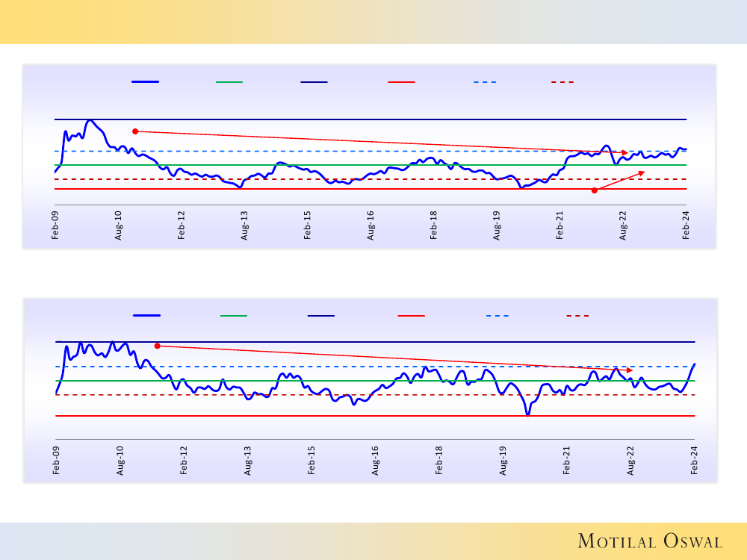Click the long red arrow's arrowhead in bottom chart
The height and width of the screenshot is (560, 747).
coord(630,370)
